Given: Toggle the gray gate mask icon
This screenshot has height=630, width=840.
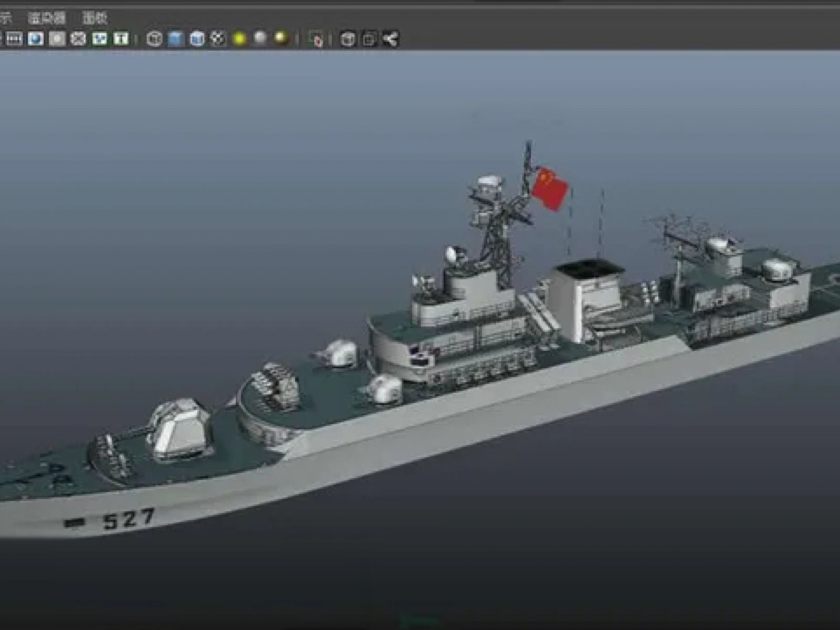Looking at the screenshot, I should 57,38.
